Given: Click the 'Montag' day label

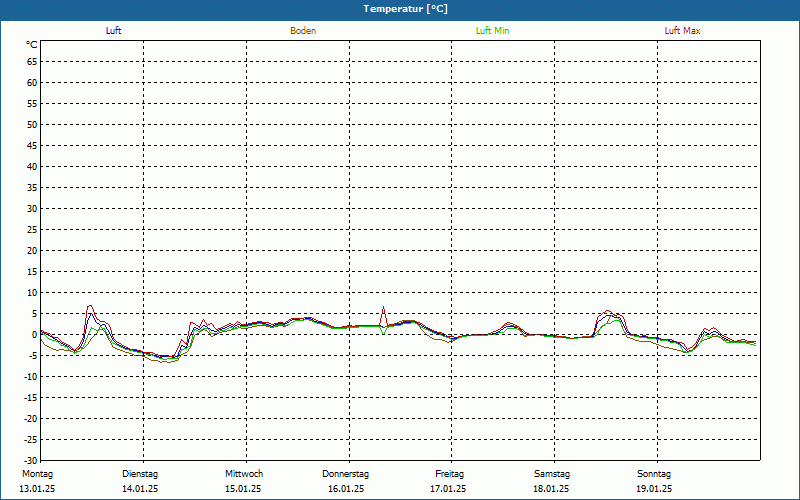Looking at the screenshot, I should (37, 474).
